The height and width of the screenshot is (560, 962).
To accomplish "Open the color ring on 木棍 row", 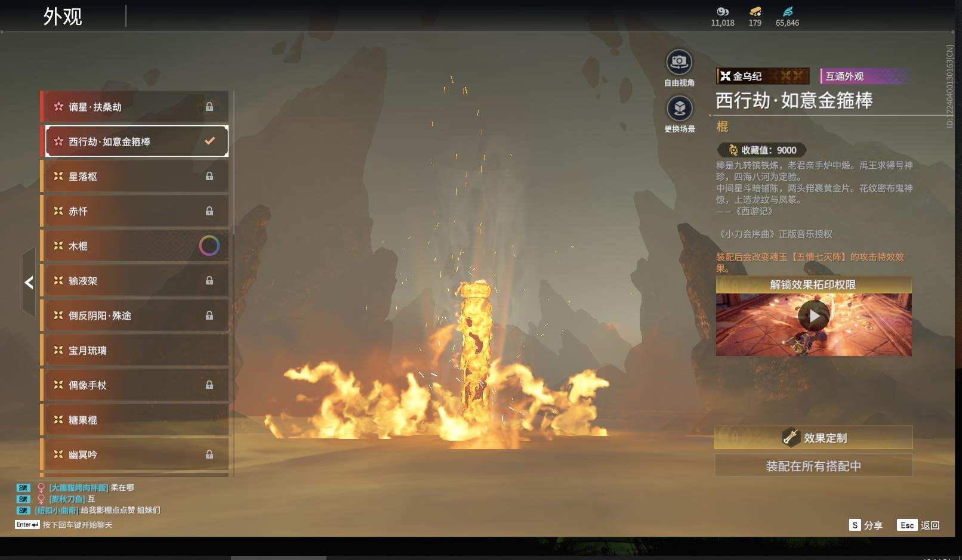I will [209, 246].
